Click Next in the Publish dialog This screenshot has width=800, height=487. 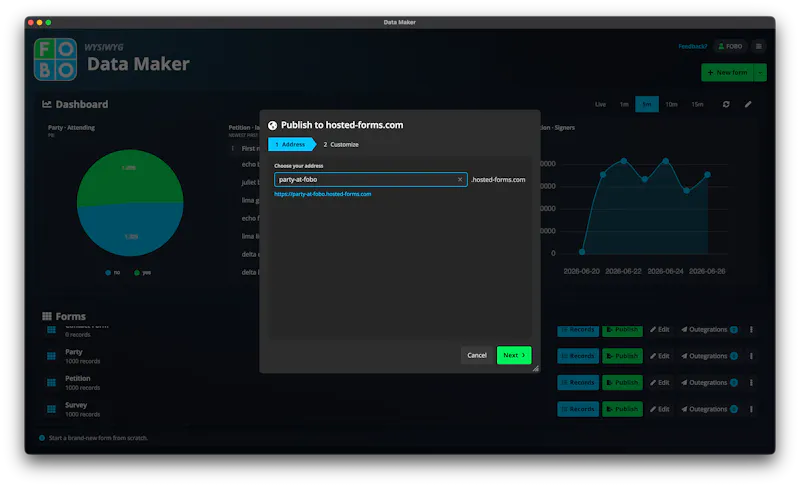[514, 355]
